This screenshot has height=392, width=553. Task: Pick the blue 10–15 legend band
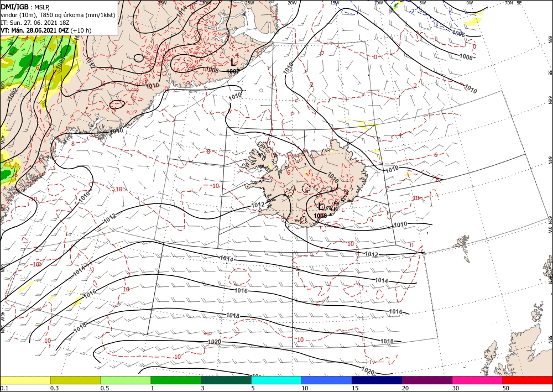(x=327, y=380)
